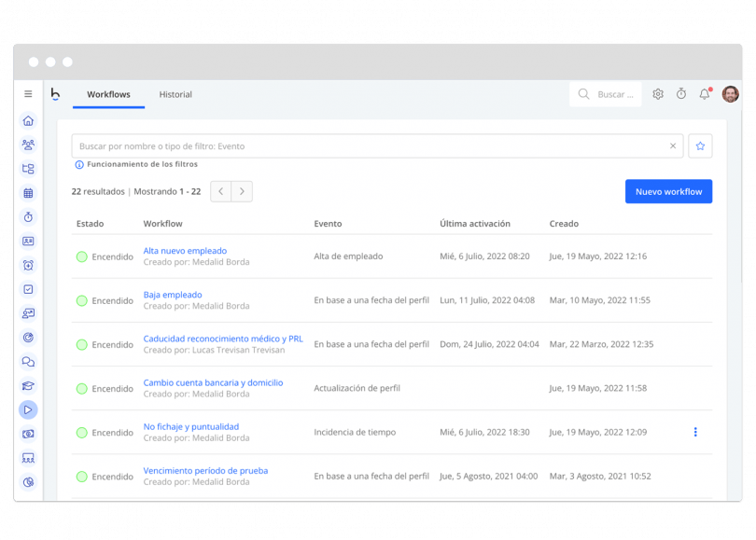Toggle status of No fichaje y puntualidad

tap(82, 433)
